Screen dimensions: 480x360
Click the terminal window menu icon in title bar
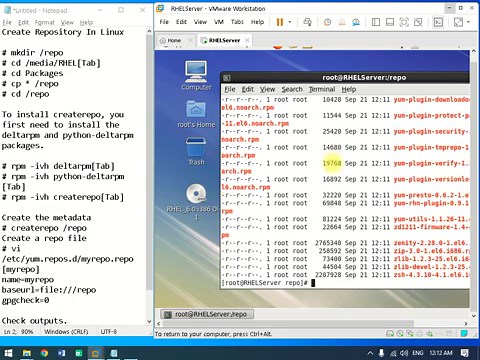[227, 78]
